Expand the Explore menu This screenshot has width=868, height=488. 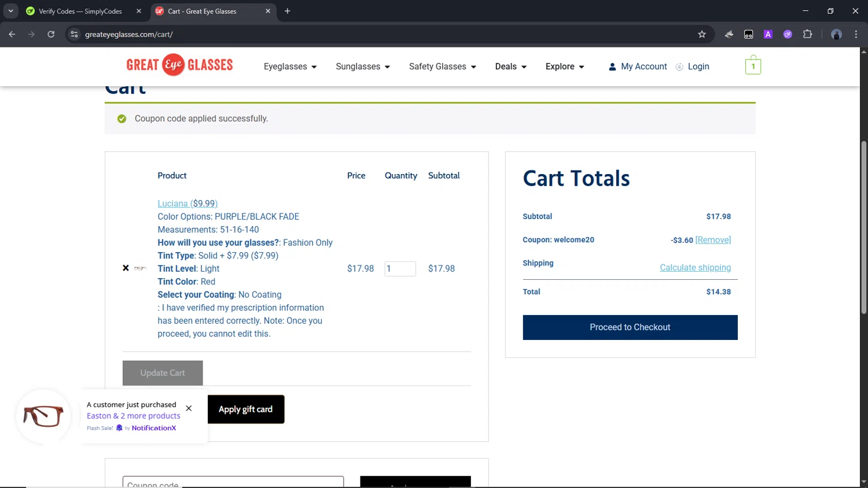[x=565, y=66]
